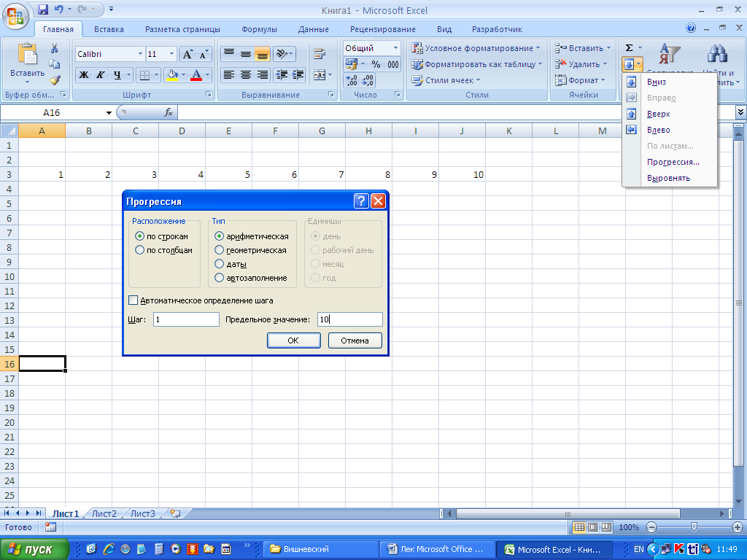This screenshot has height=560, width=747.
Task: Confirm the Прогрессия dialog with OK
Action: 293,341
